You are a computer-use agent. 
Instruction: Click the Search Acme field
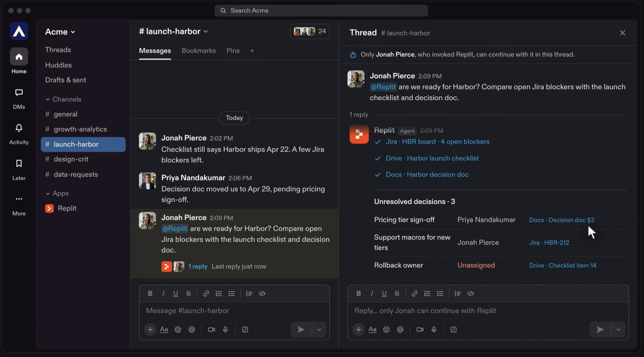pyautogui.click(x=321, y=10)
